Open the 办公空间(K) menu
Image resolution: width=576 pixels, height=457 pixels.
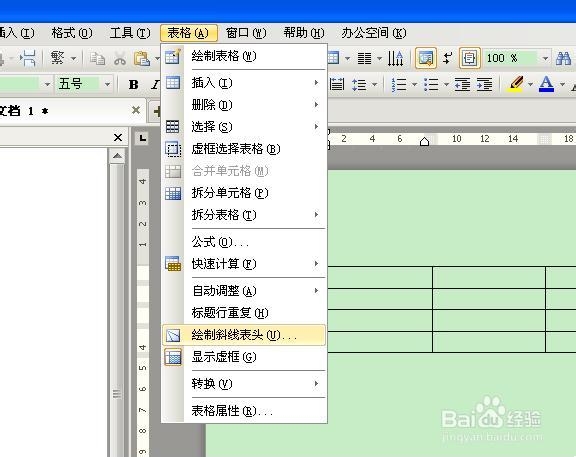374,33
